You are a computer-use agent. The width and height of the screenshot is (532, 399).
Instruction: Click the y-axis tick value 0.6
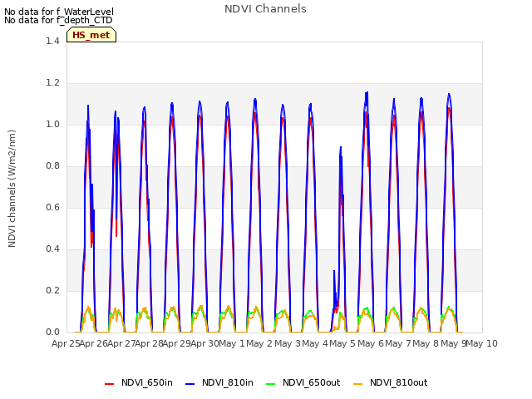coord(52,207)
